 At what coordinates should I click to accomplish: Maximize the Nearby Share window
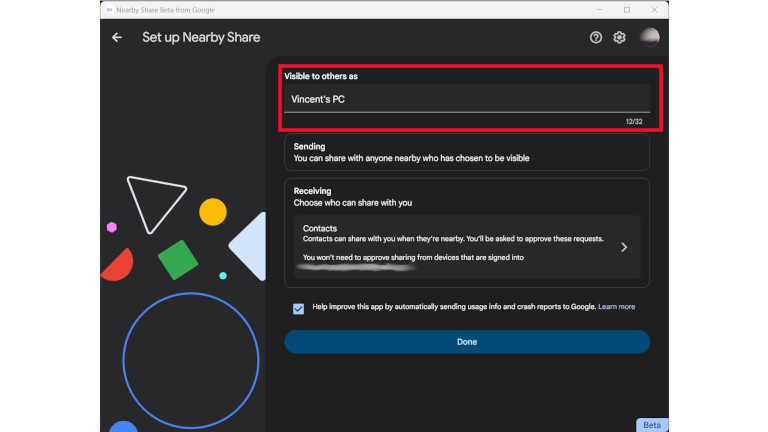[x=627, y=9]
